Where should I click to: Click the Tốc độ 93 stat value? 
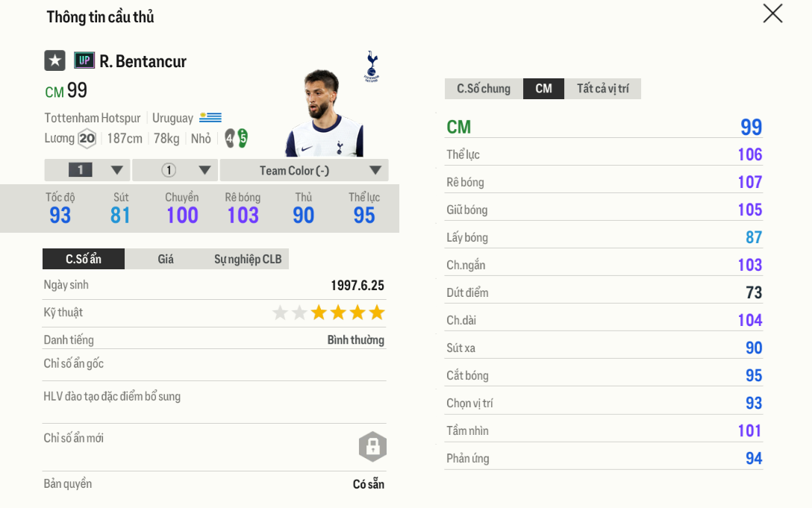pyautogui.click(x=60, y=215)
